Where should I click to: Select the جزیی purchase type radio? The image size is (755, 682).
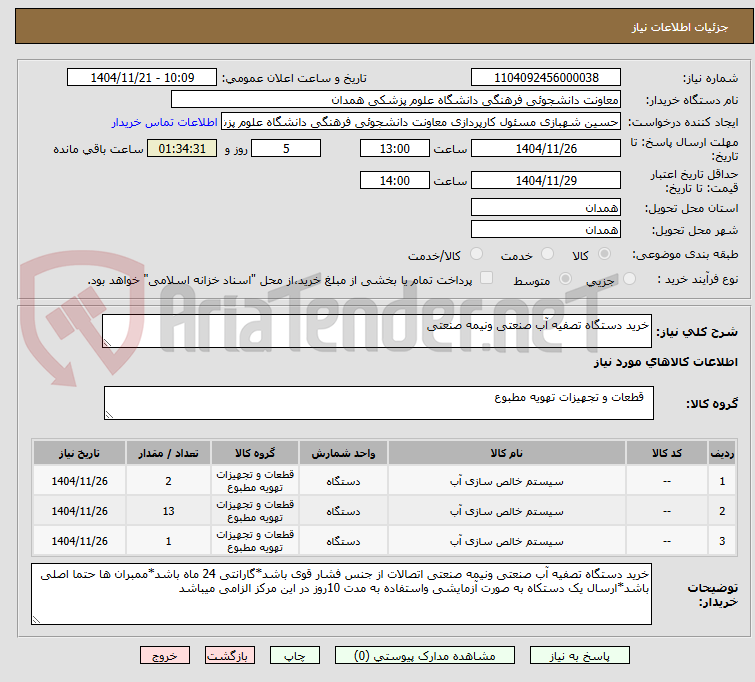(x=629, y=278)
